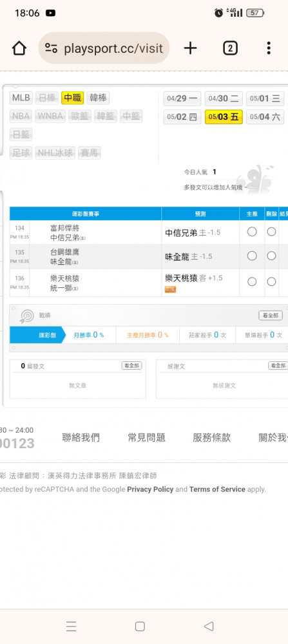This screenshot has width=288, height=644.
Task: Select the 中籃 league tab
Action: pyautogui.click(x=131, y=116)
